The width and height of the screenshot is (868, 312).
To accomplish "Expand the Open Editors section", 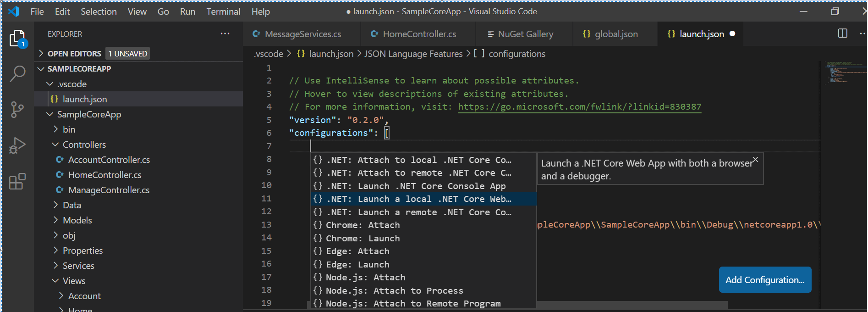I will click(x=41, y=54).
